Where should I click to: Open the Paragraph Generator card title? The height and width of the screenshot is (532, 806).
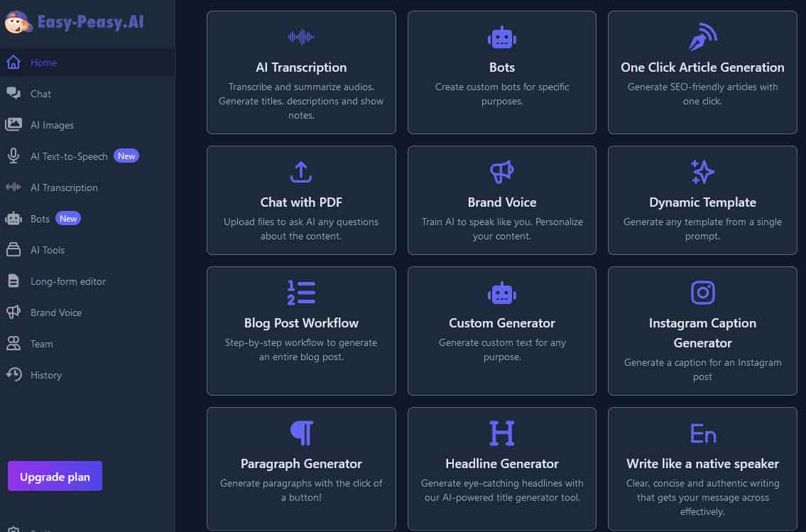pos(301,464)
